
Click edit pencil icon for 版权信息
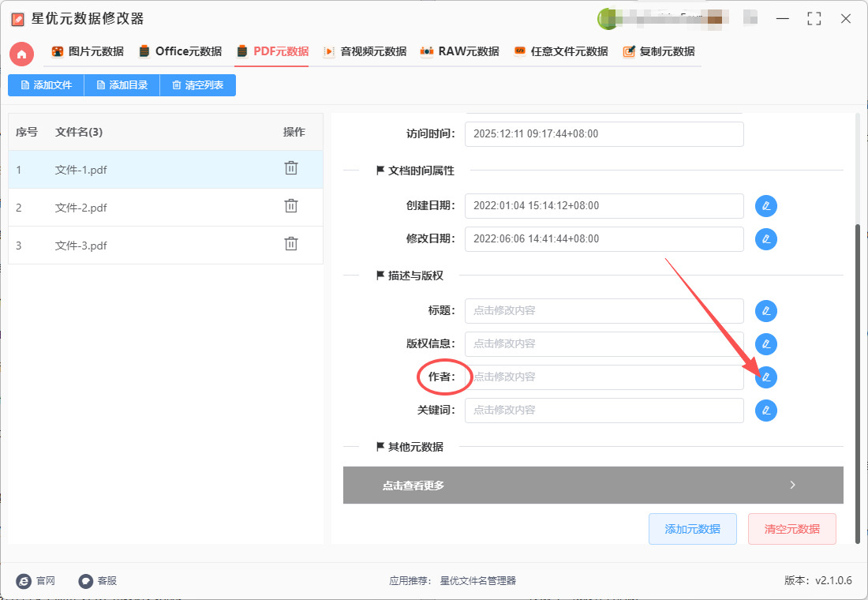pyautogui.click(x=766, y=344)
